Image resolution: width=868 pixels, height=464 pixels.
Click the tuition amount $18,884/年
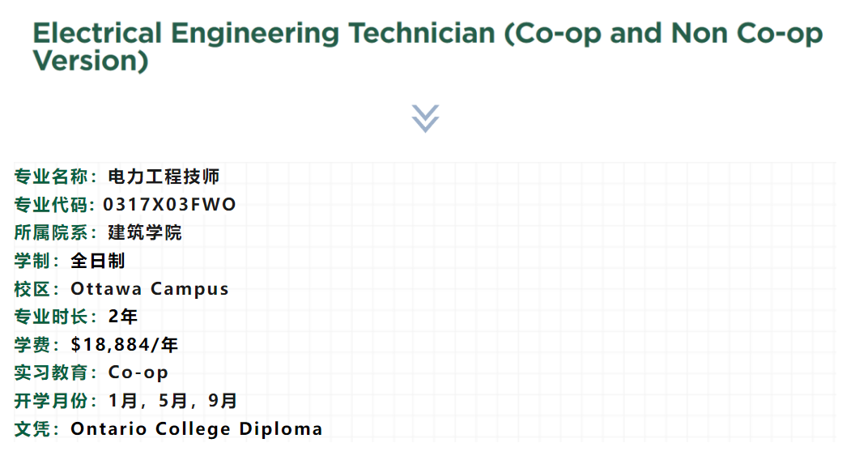point(125,345)
